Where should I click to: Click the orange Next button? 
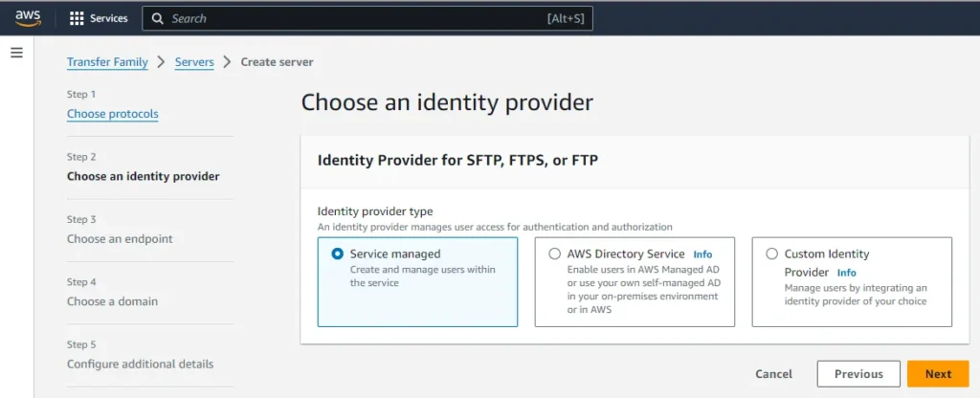coord(938,374)
